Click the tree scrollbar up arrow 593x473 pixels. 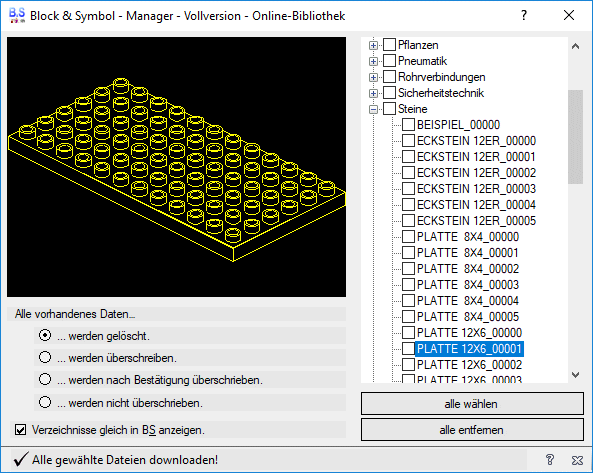tap(576, 47)
